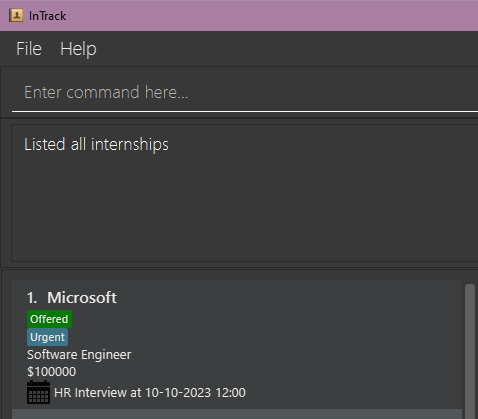
Task: Click the Offered status tag
Action: [49, 319]
